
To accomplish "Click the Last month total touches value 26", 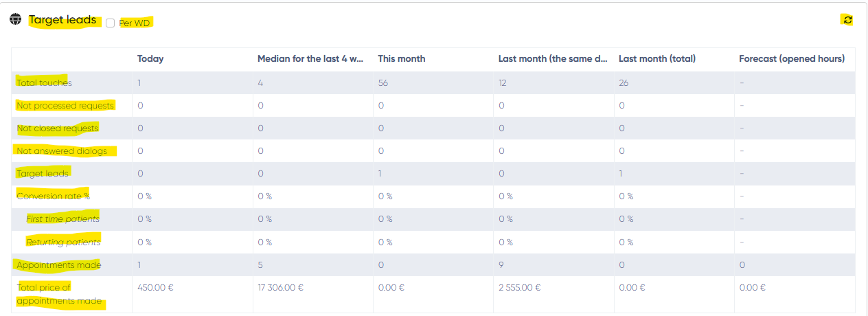I will point(624,82).
